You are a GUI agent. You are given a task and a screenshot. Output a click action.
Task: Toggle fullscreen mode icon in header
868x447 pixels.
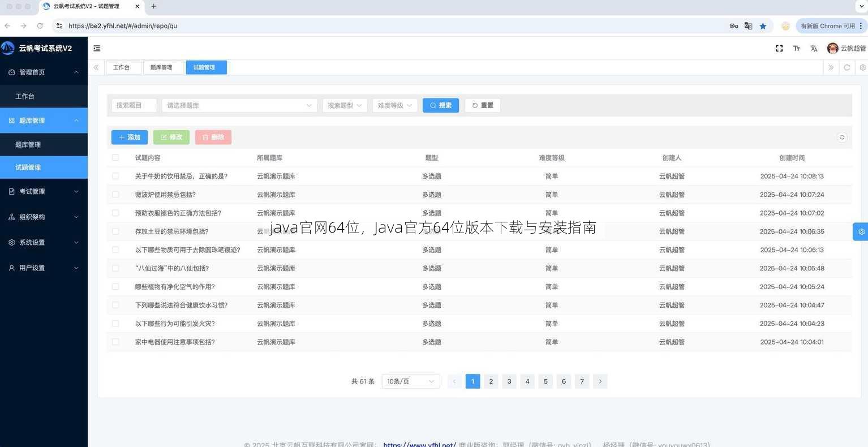(779, 49)
